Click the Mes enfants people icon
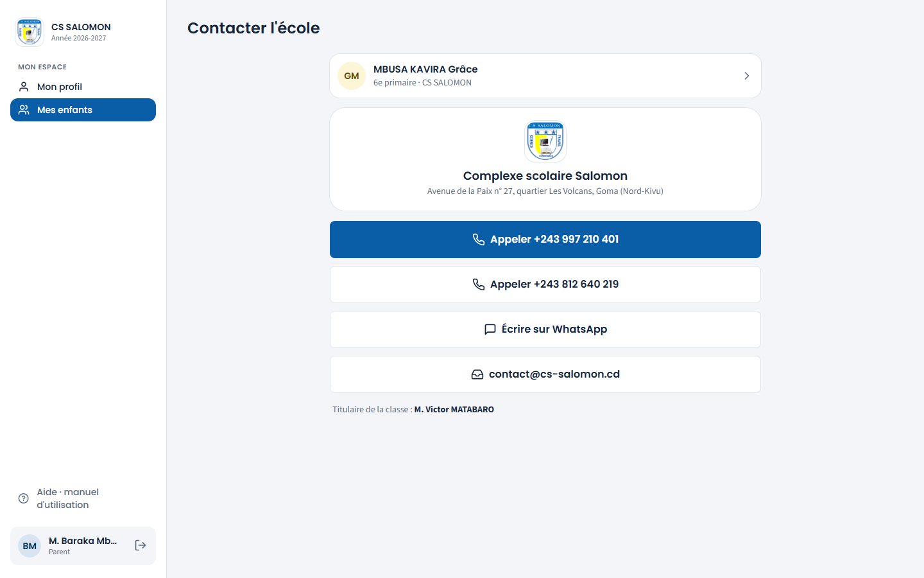 pos(24,110)
